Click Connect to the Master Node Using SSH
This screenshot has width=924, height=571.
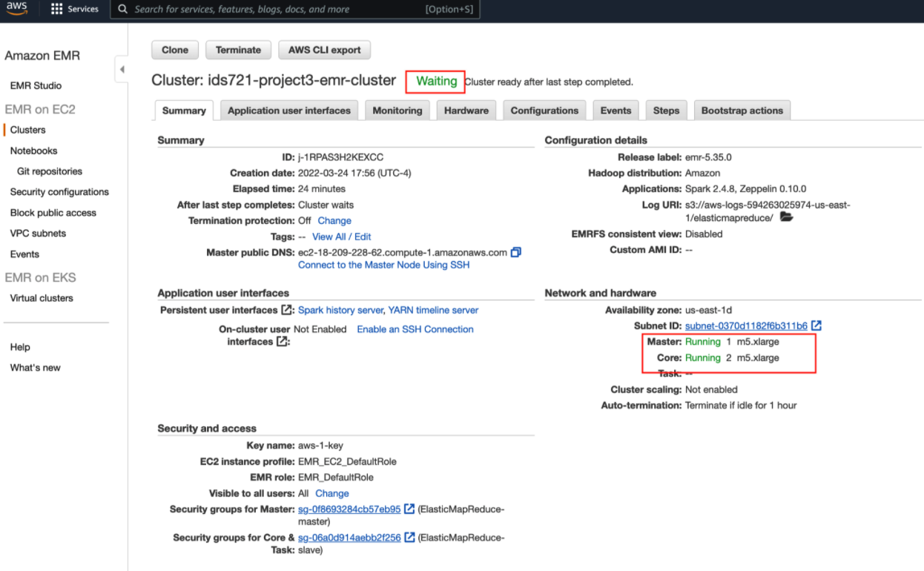[383, 265]
